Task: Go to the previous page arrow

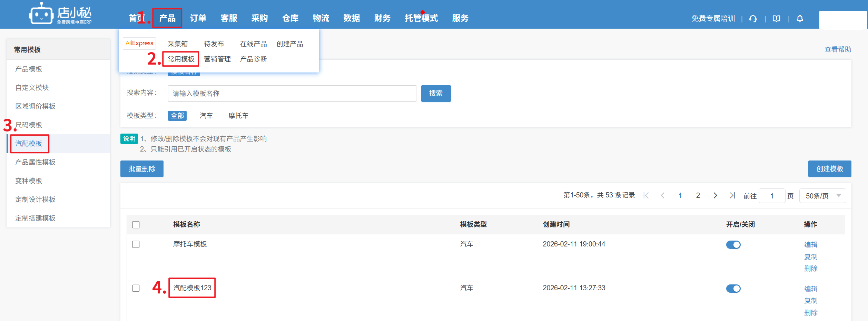Action: coord(662,196)
